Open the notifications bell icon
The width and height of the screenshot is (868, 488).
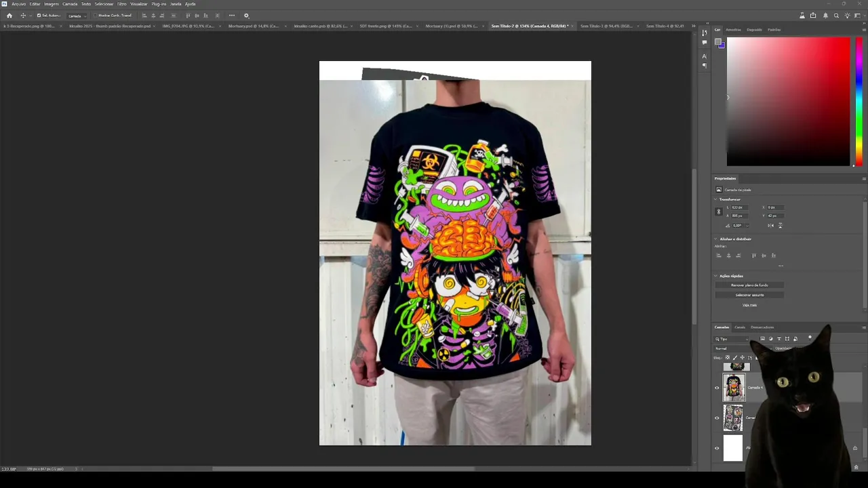pos(825,16)
